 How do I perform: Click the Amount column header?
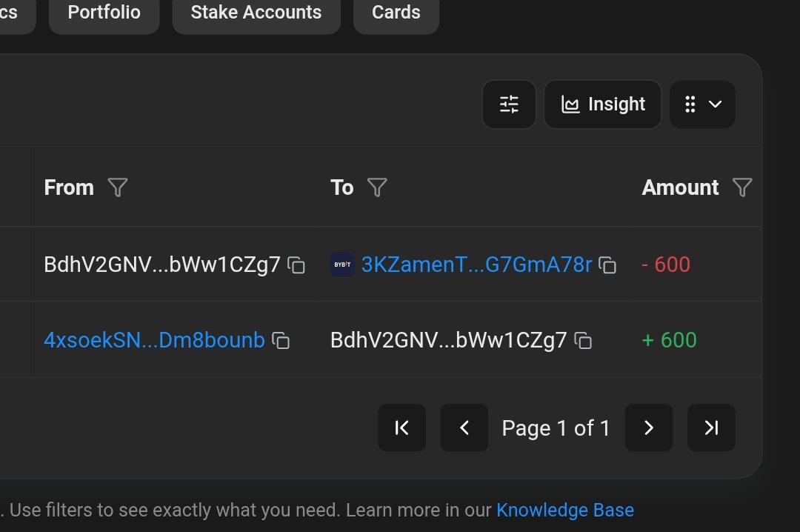[680, 187]
